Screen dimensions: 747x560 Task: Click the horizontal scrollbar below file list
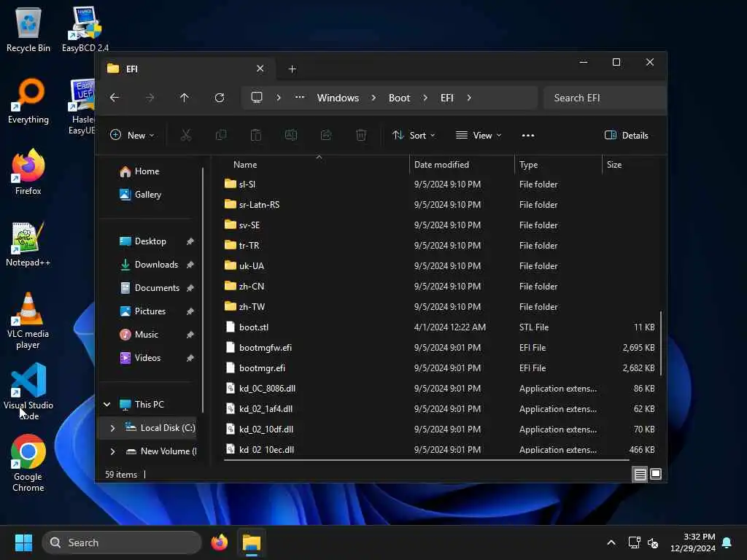pyautogui.click(x=426, y=460)
